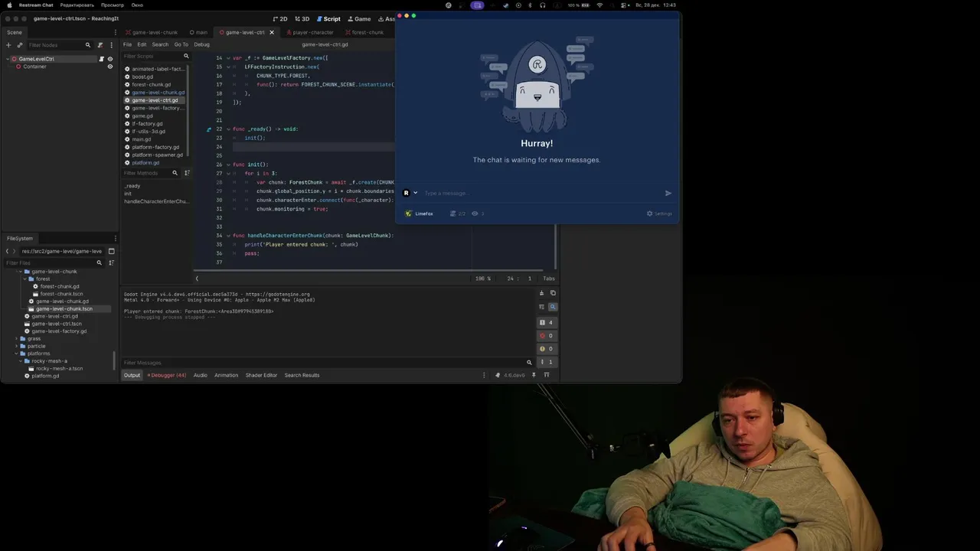
Task: Close the game-level-ctrl scene tab
Action: (x=271, y=32)
